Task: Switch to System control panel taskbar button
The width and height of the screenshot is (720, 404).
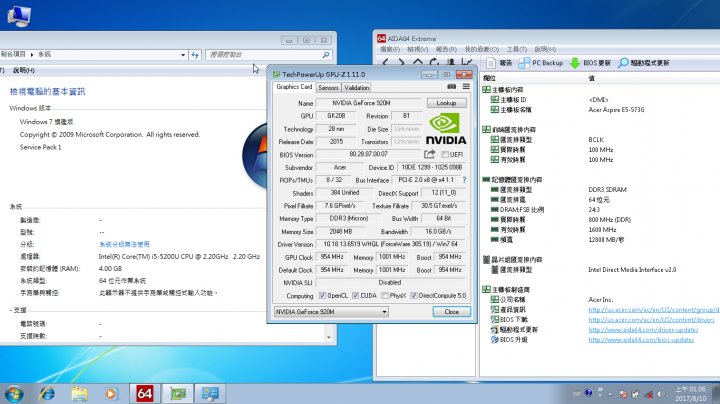Action: point(210,393)
